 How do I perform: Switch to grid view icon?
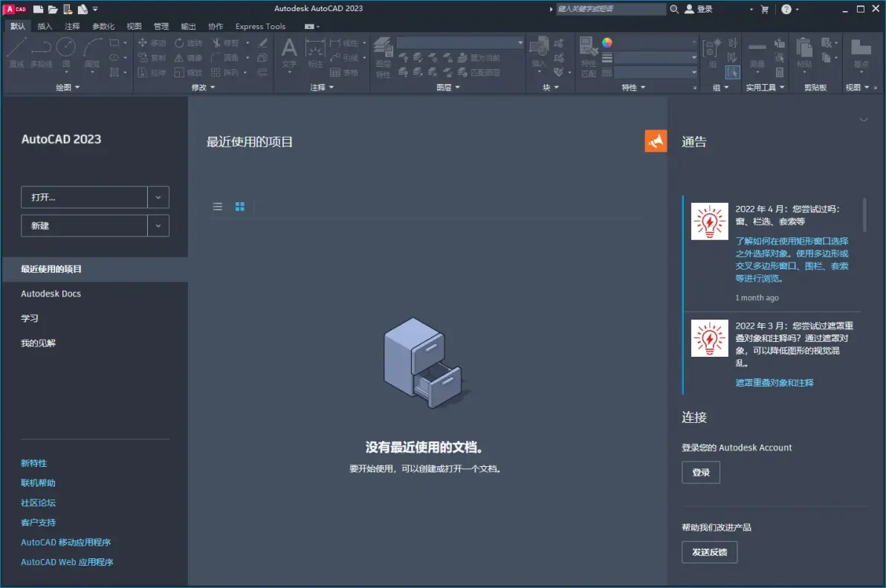tap(239, 207)
